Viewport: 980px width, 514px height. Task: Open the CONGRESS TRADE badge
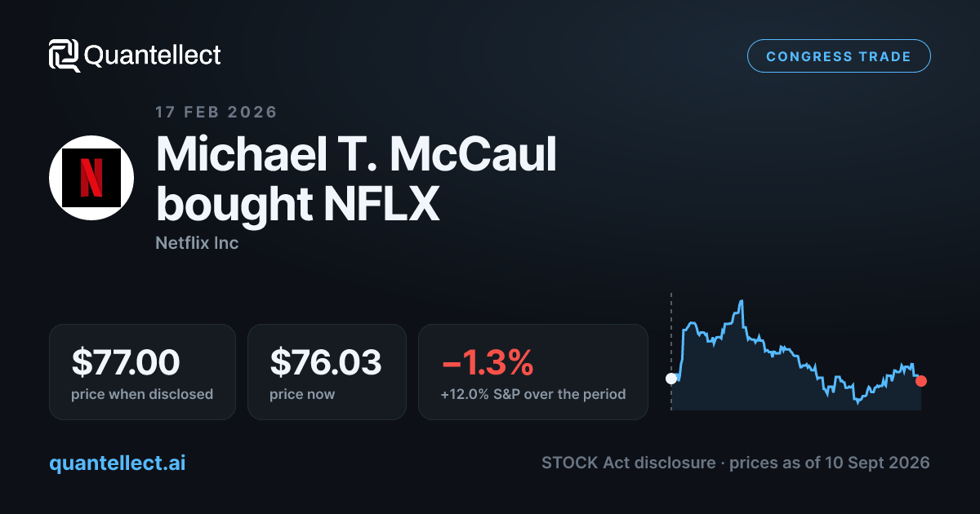point(839,56)
